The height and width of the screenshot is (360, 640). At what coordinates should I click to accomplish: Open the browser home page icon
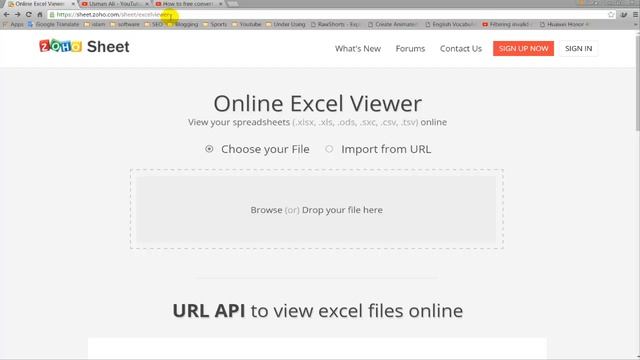click(40, 14)
